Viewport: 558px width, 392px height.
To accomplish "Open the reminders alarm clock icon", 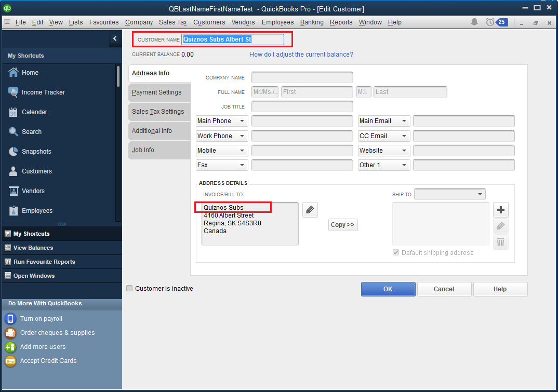I will [x=490, y=22].
